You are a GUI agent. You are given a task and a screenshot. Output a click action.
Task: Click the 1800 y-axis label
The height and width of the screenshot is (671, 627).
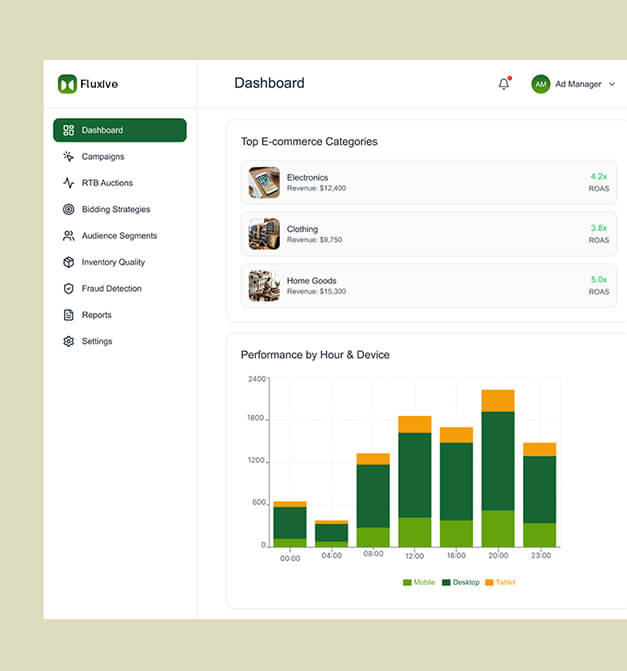(x=256, y=418)
